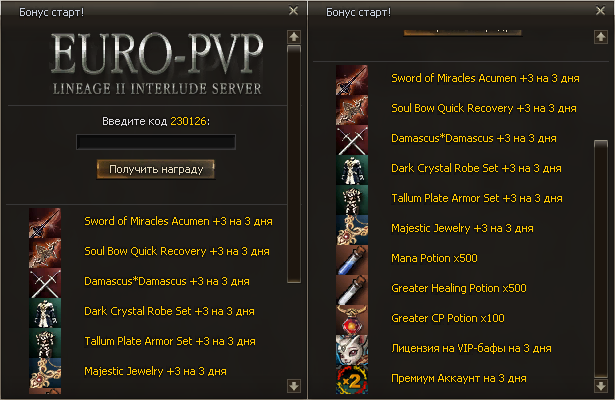Click the right window's scroll down arrow
This screenshot has width=615, height=400.
601,385
